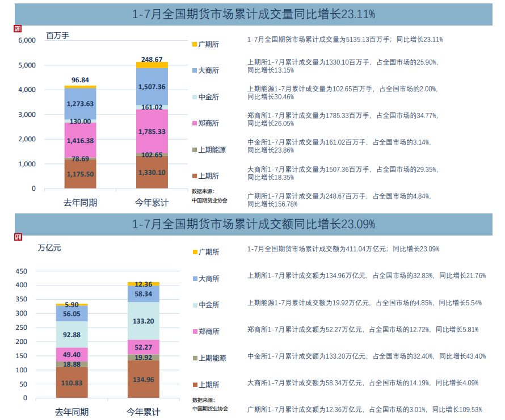Click the 19.92 bar segment label

(x=144, y=358)
